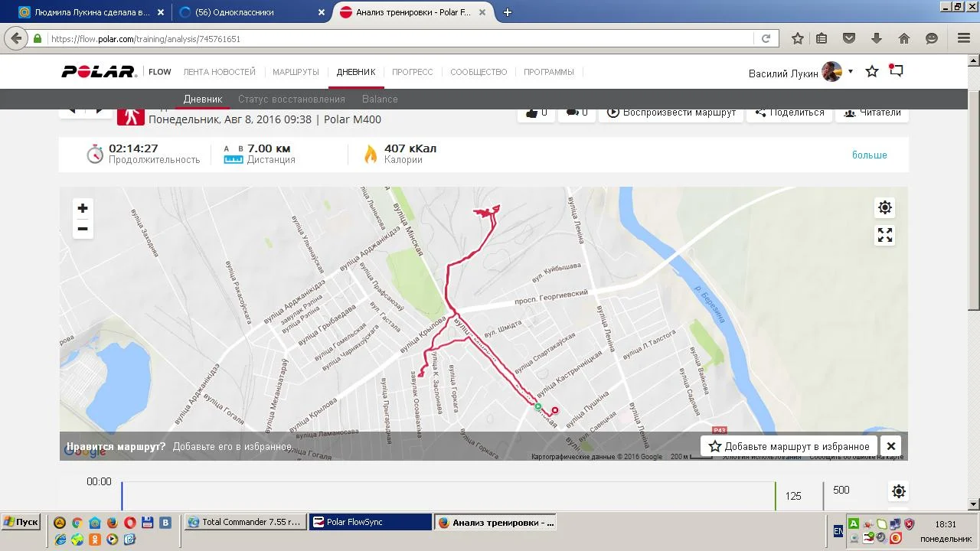The height and width of the screenshot is (551, 980).
Task: Show more stats via больше link
Action: click(869, 155)
